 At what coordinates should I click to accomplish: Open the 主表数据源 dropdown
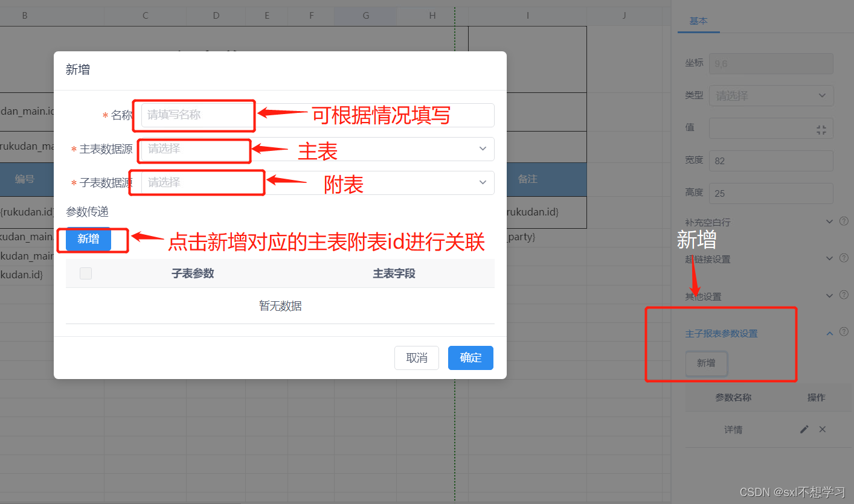point(318,149)
